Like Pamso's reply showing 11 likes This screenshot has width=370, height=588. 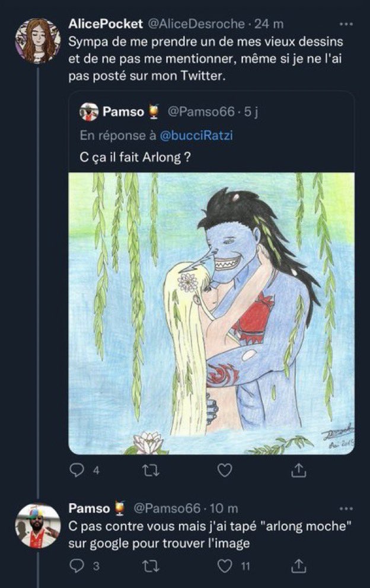pyautogui.click(x=225, y=566)
